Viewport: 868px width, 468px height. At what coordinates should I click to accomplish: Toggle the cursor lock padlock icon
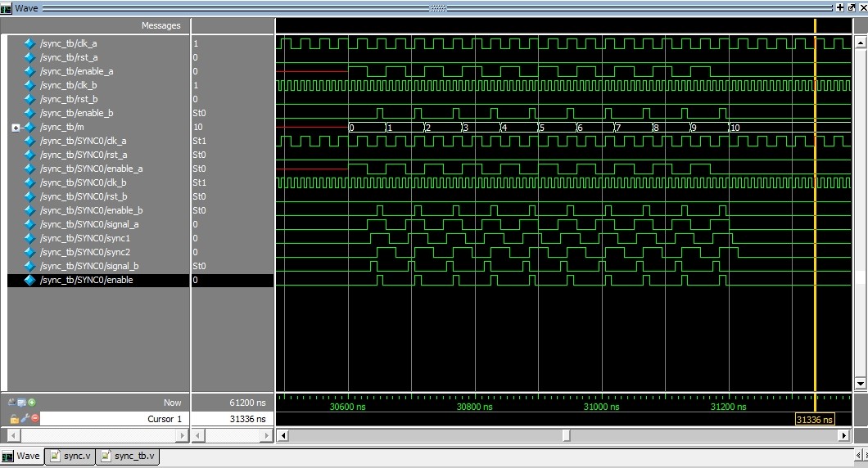pyautogui.click(x=14, y=419)
